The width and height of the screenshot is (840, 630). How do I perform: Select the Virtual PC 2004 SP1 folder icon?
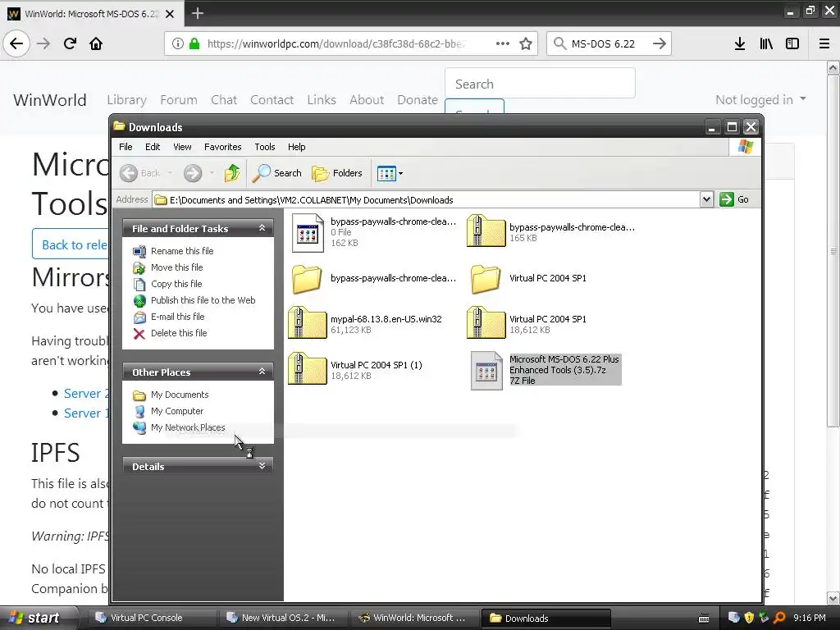(x=486, y=279)
